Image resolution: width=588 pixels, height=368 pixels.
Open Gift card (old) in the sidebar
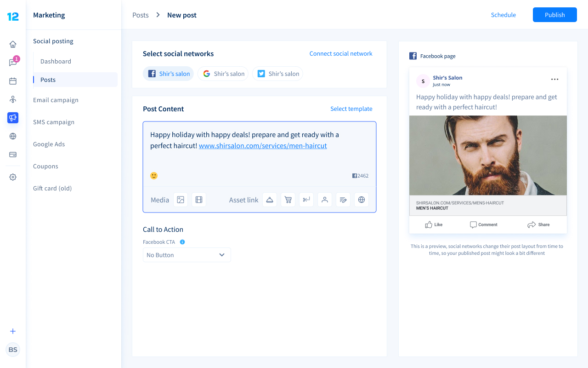point(52,188)
